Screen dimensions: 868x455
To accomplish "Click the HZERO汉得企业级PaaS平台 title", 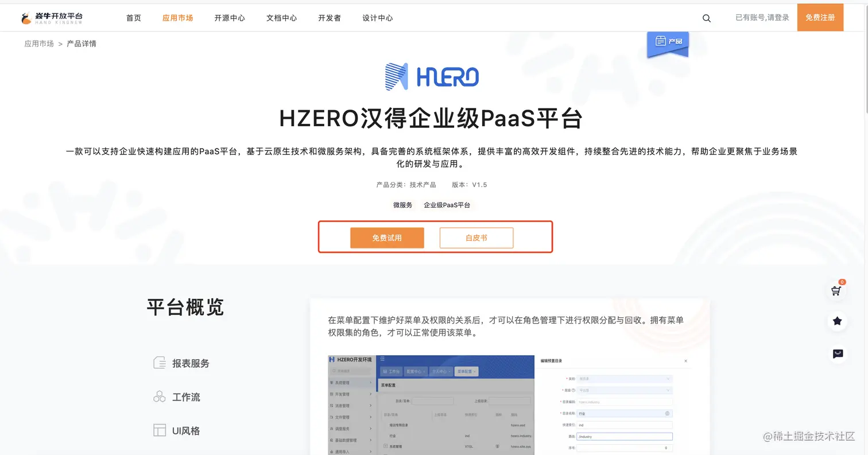I will click(431, 119).
